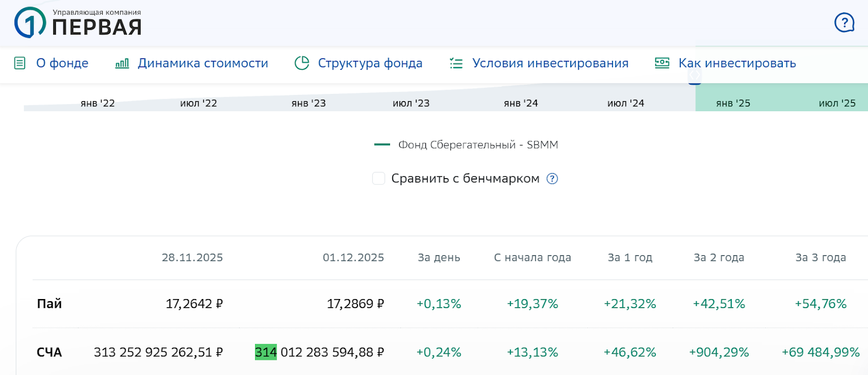Open the О фонде link

tap(61, 63)
